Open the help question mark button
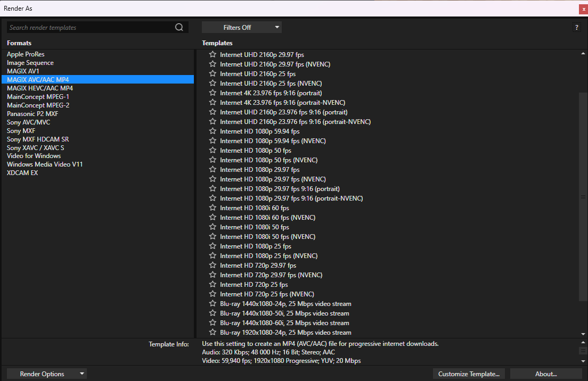 (577, 27)
